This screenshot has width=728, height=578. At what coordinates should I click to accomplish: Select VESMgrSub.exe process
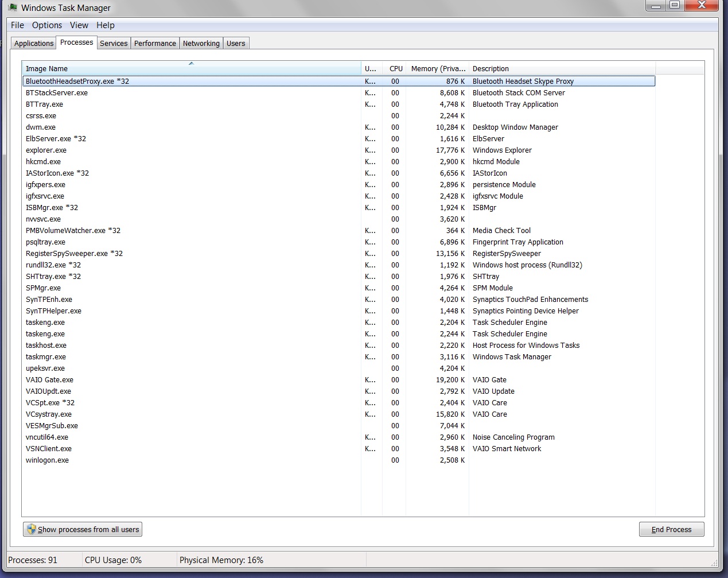point(338,426)
